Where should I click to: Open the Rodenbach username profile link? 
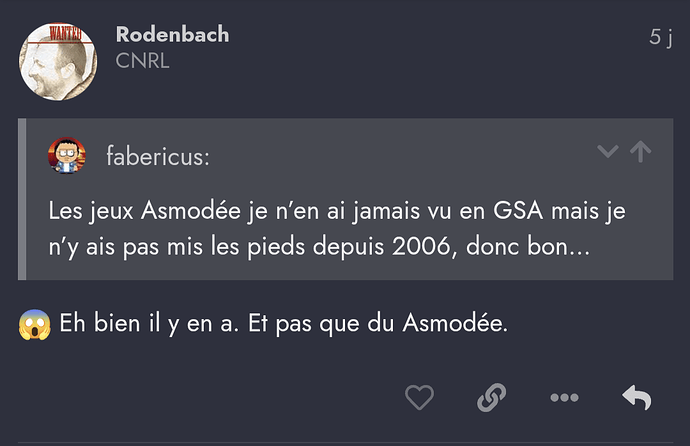pyautogui.click(x=172, y=34)
